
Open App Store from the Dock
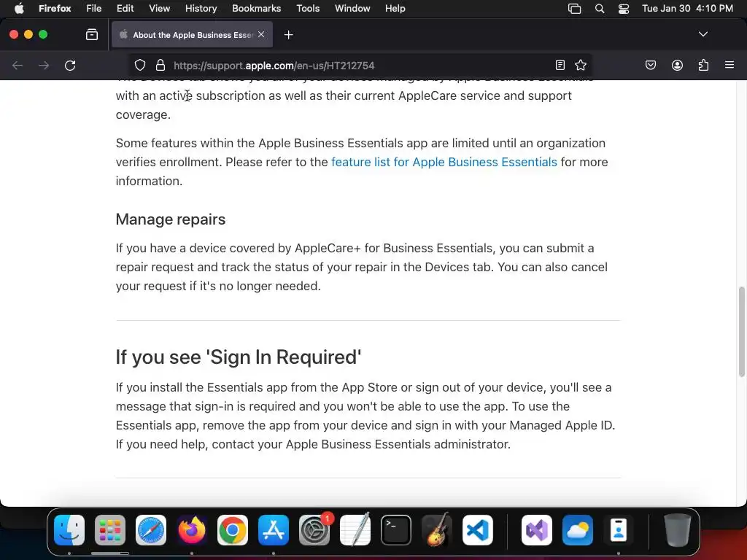[274, 529]
